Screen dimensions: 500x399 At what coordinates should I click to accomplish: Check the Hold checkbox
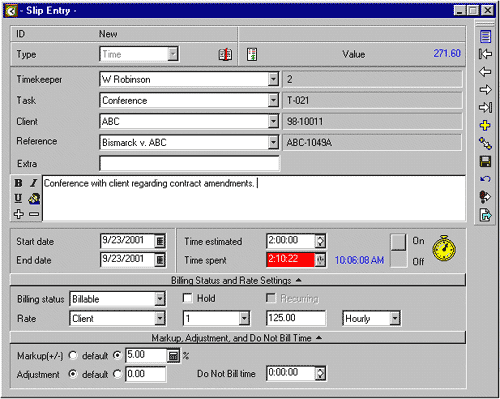[188, 298]
